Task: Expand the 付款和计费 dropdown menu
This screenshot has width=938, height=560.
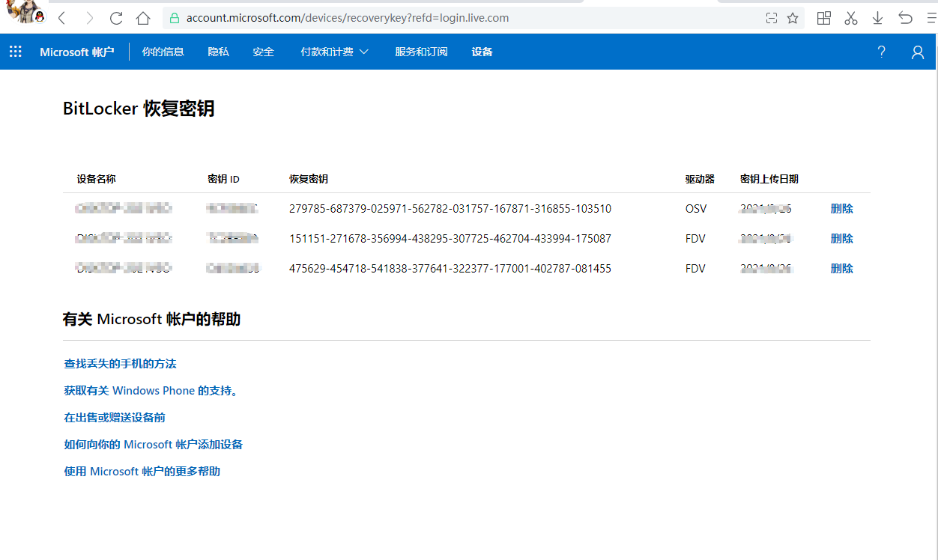Action: (335, 52)
